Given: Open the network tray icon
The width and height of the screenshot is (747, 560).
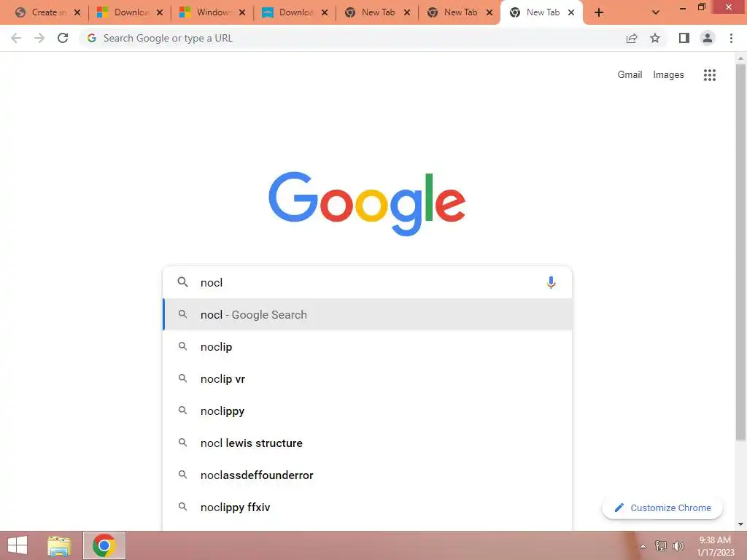Looking at the screenshot, I should click(x=661, y=546).
